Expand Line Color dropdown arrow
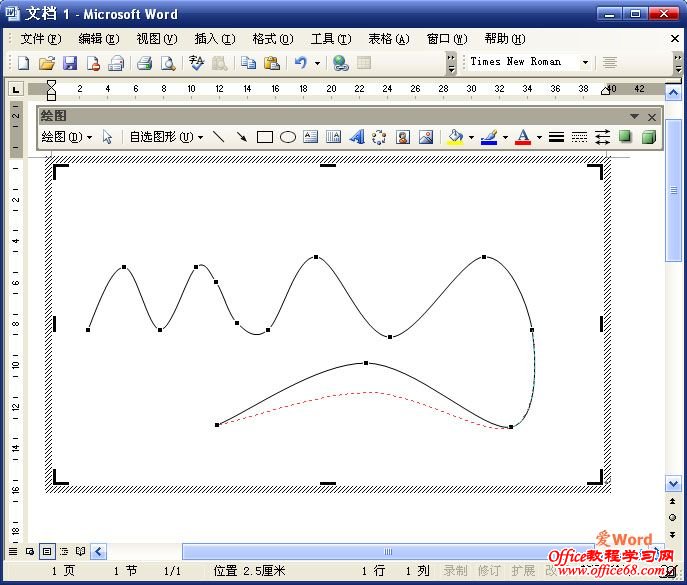 click(505, 137)
